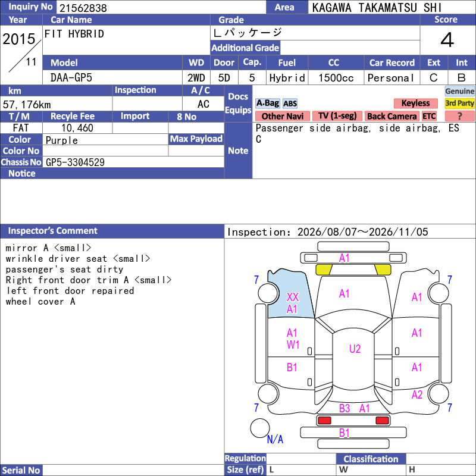Click 'passenger's seat dirty' comment
The image size is (476, 476).
click(64, 270)
